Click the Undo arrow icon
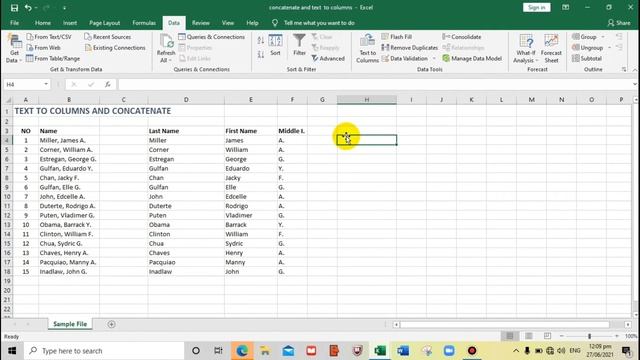The image size is (640, 360). pyautogui.click(x=28, y=8)
